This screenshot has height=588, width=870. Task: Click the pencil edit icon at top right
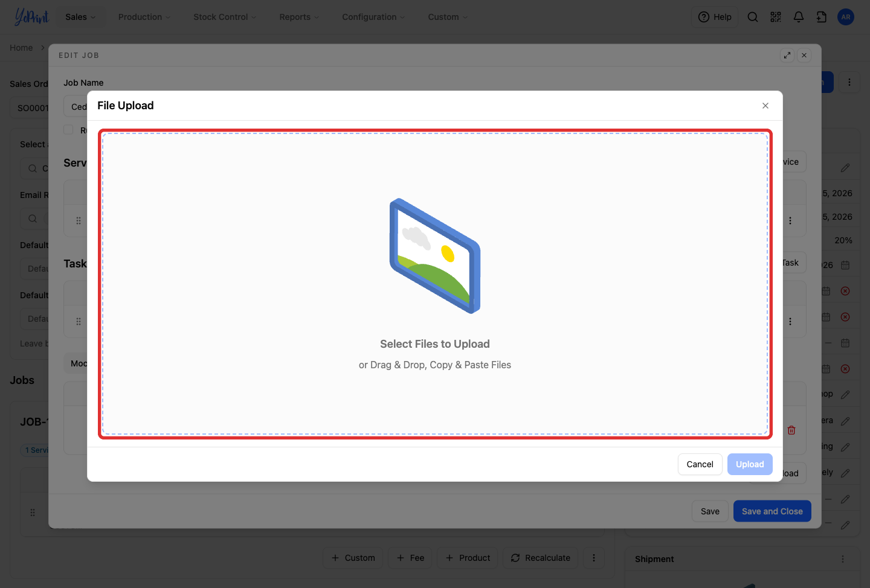(x=845, y=168)
